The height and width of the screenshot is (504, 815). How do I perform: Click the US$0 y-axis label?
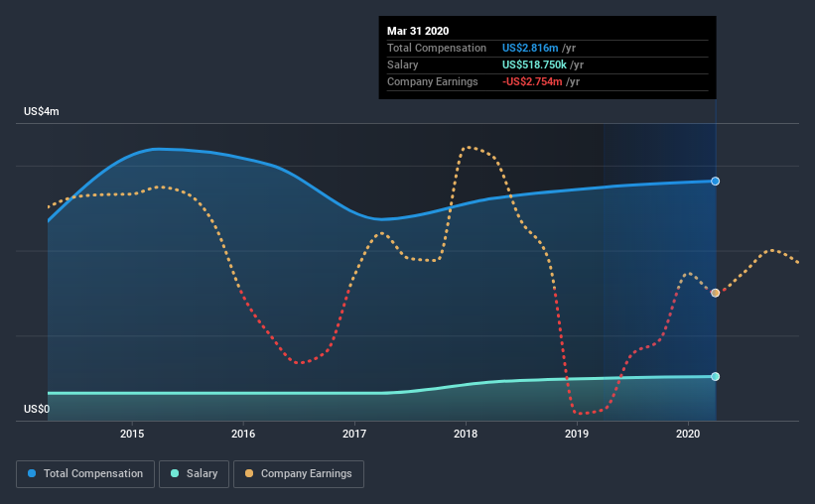tap(37, 409)
